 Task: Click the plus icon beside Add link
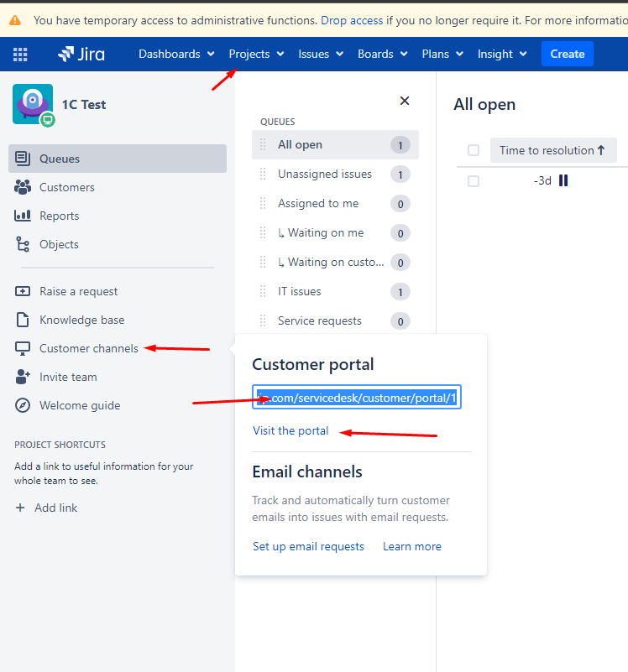20,508
